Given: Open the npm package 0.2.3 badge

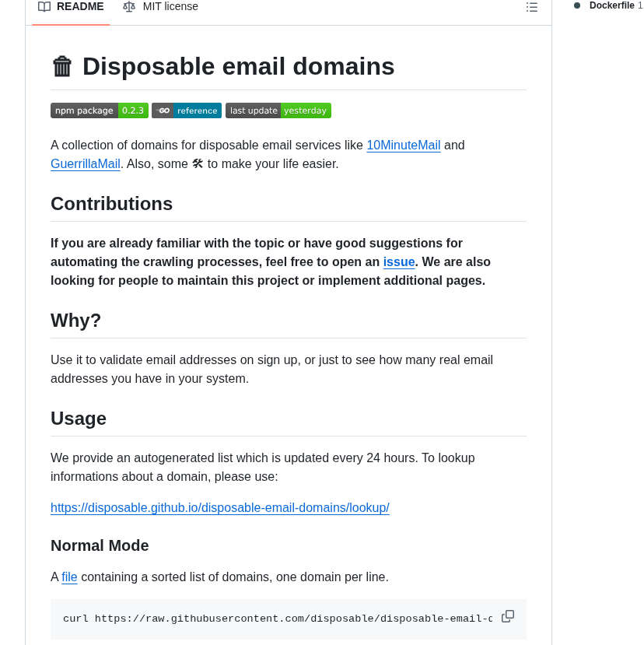Looking at the screenshot, I should [x=100, y=110].
